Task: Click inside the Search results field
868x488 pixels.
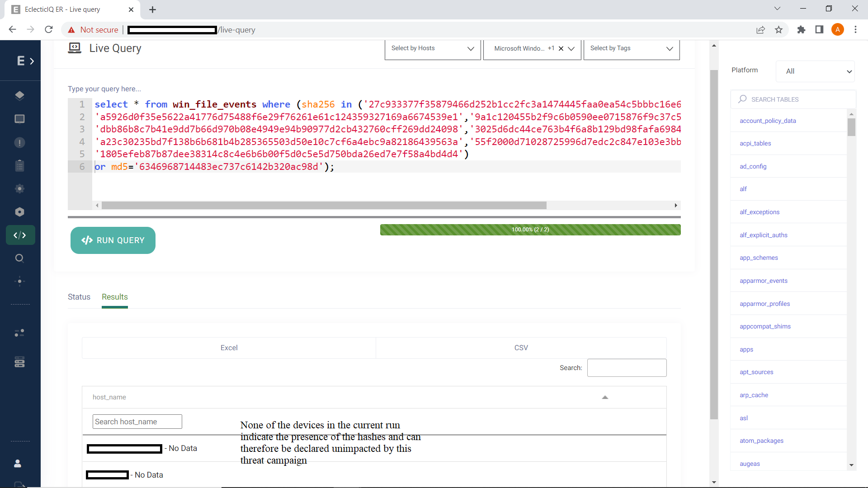Action: click(627, 367)
